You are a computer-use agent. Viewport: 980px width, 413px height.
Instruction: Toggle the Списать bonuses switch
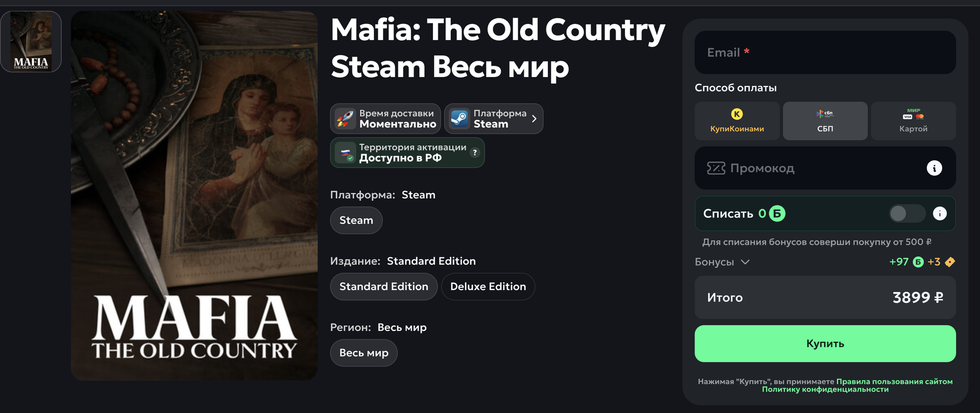[x=907, y=214]
